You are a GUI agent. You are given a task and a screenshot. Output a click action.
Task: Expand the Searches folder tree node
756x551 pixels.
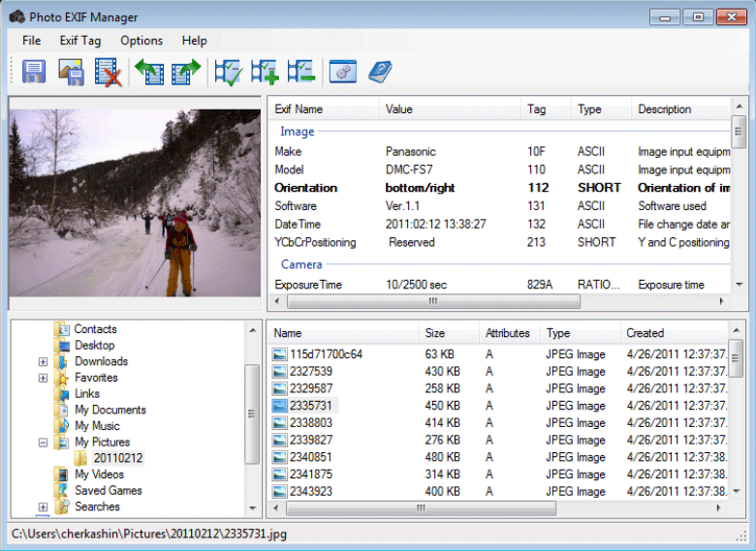point(43,507)
